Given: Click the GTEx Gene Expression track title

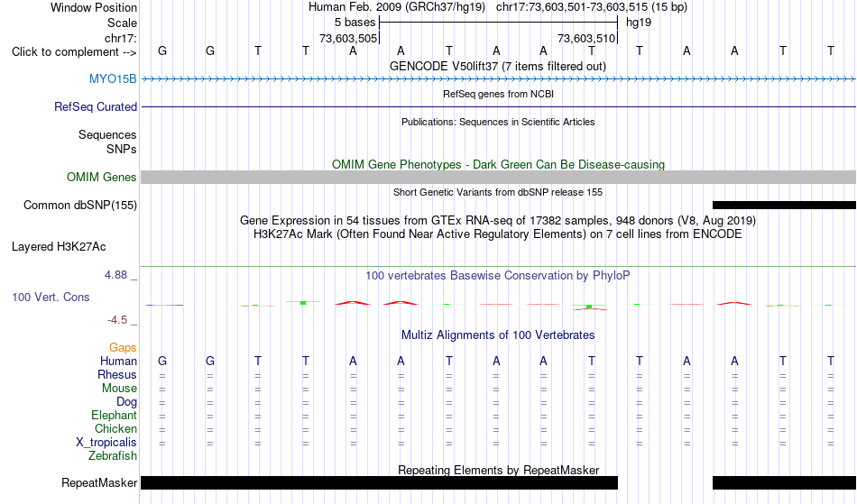Looking at the screenshot, I should point(498,221).
